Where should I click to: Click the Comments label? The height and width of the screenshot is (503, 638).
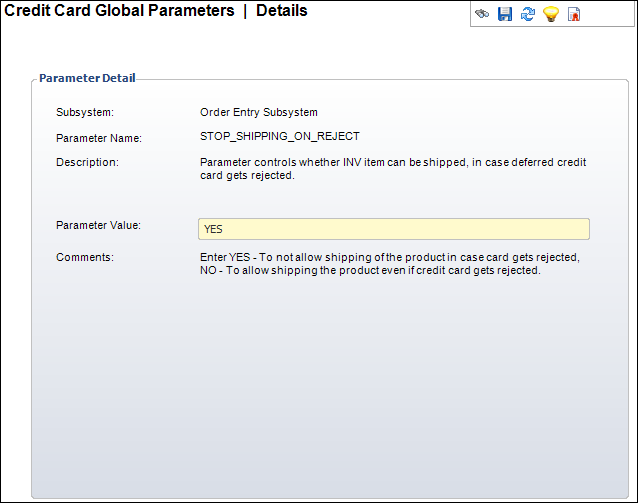coord(85,257)
